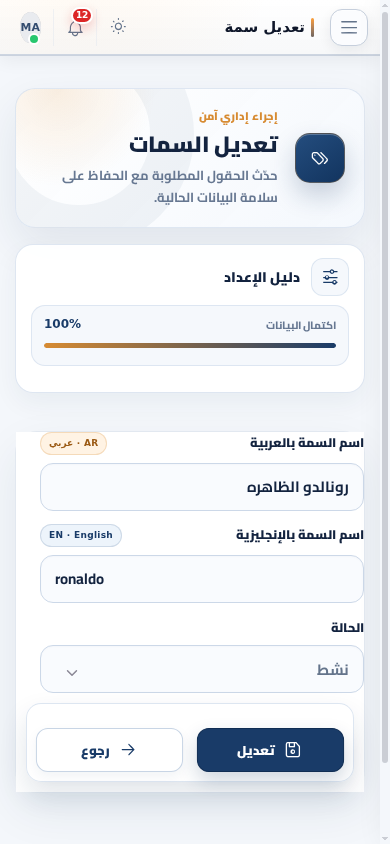The image size is (390, 844).
Task: Open the hamburger menu
Action: (349, 27)
